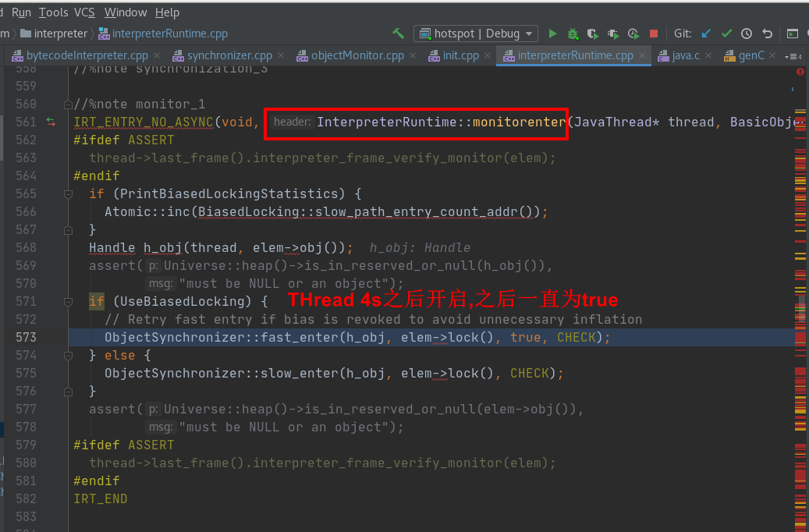The height and width of the screenshot is (532, 809).
Task: Toggle the else fold marker at line 574
Action: point(68,356)
